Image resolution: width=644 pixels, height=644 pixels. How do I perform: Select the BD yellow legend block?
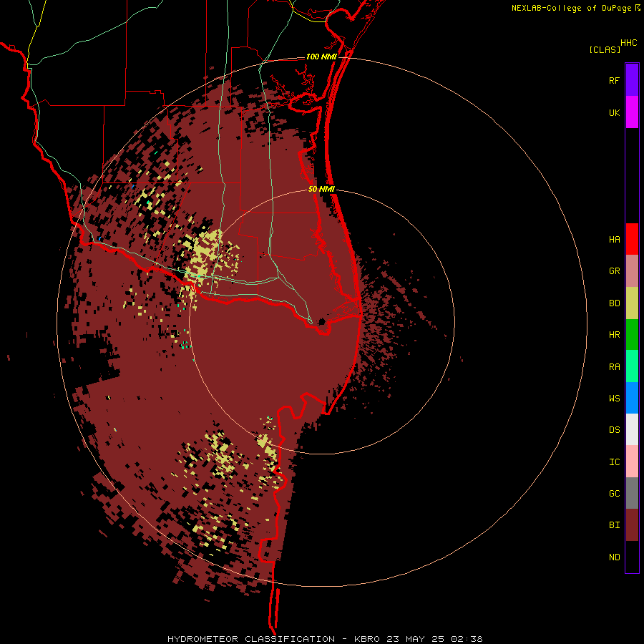tap(632, 303)
